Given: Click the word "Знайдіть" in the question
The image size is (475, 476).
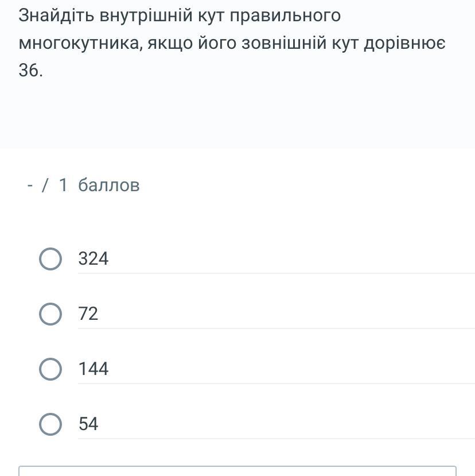Looking at the screenshot, I should [x=56, y=16].
